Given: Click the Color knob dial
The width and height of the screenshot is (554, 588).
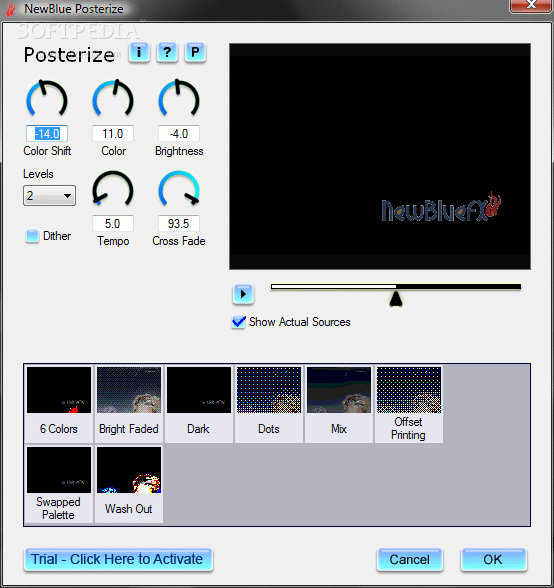Looking at the screenshot, I should [x=113, y=98].
